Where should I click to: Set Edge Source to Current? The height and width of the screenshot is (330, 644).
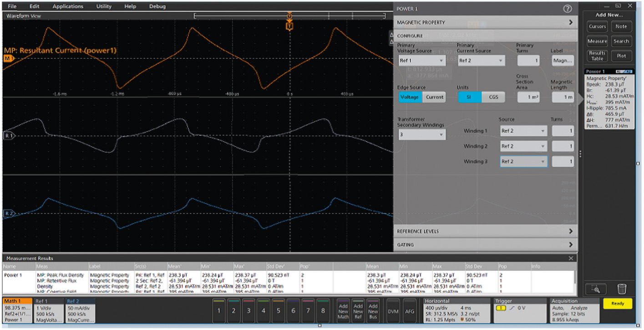click(434, 97)
